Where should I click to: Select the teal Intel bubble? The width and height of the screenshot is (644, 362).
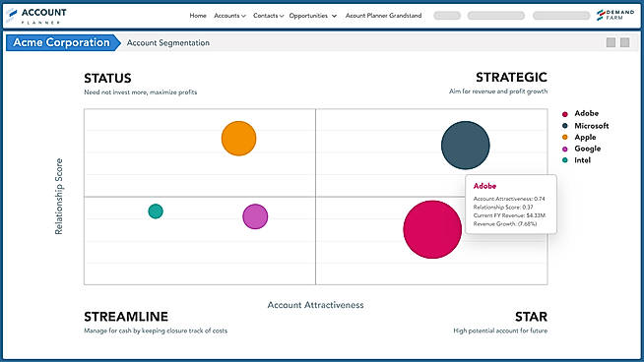pyautogui.click(x=156, y=211)
